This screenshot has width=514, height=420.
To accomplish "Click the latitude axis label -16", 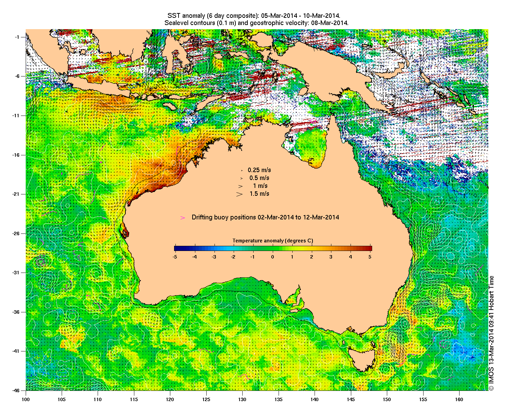I will coord(16,155).
